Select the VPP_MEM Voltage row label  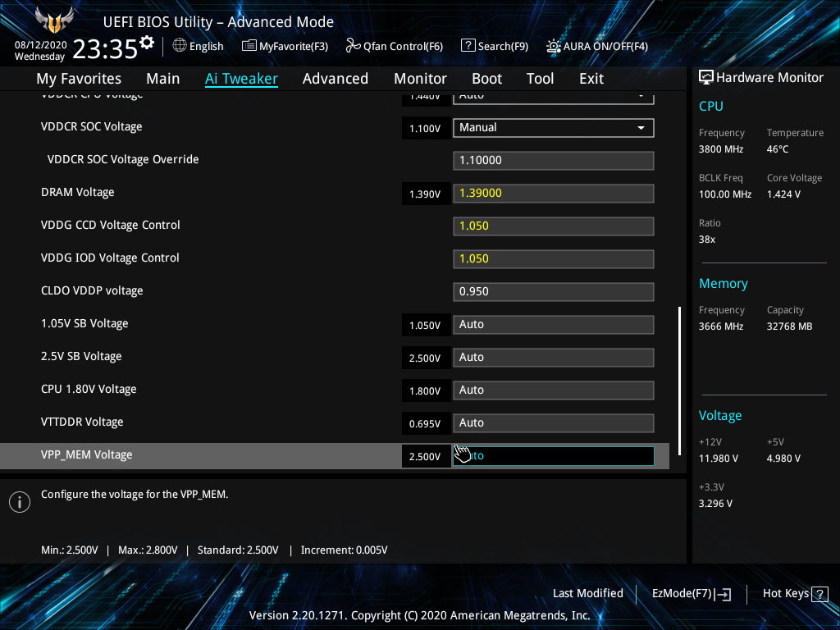click(x=87, y=454)
